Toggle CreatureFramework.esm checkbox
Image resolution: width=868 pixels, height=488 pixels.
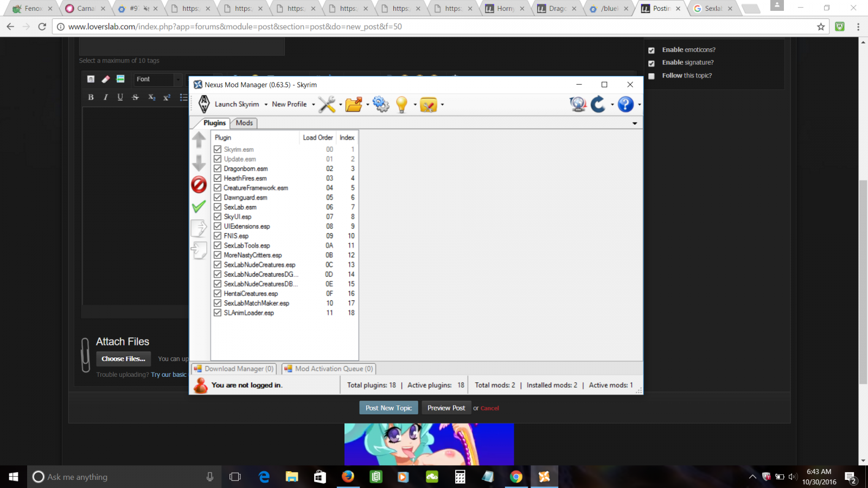[218, 188]
